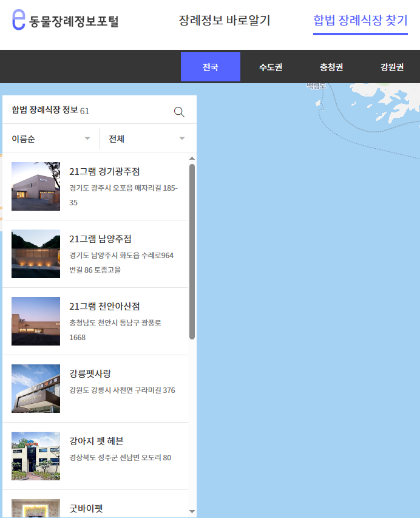Click the e 동물장례정보포털 logo
Viewport: 420px width, 518px height.
pos(66,20)
